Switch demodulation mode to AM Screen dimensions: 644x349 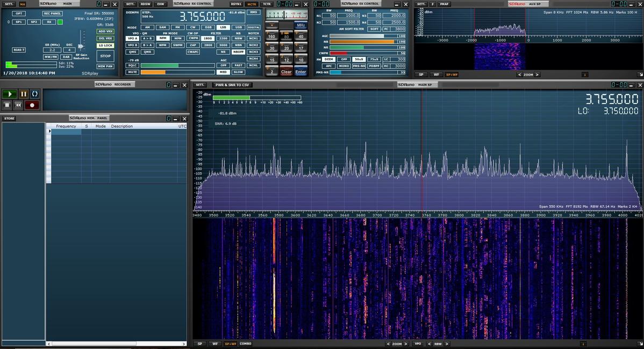coord(147,27)
